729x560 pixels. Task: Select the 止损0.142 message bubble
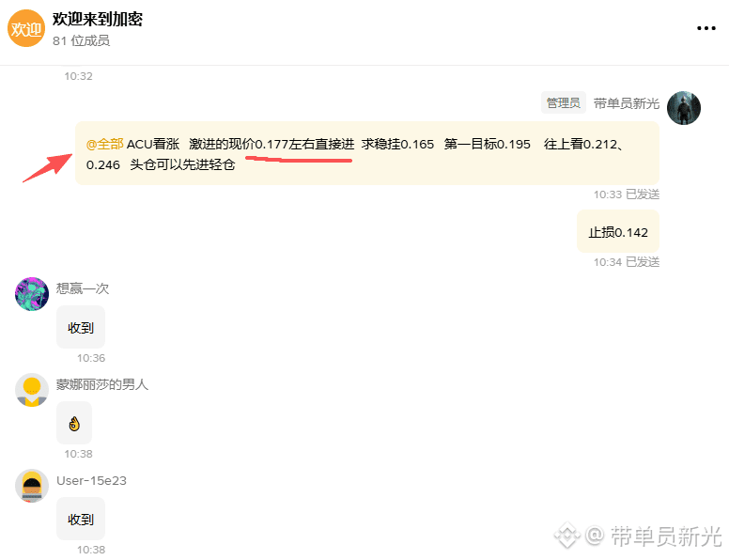pos(618,232)
